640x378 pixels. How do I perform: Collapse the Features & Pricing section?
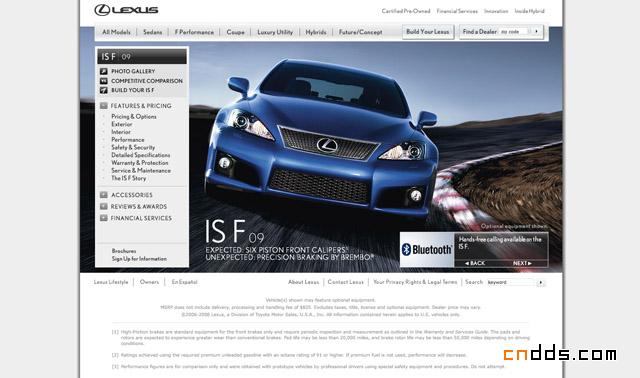coord(104,106)
